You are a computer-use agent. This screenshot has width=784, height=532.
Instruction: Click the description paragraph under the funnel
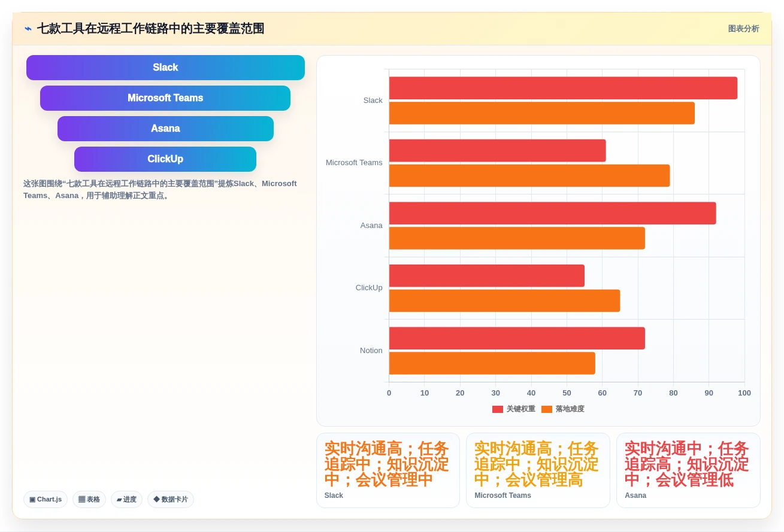click(x=161, y=190)
